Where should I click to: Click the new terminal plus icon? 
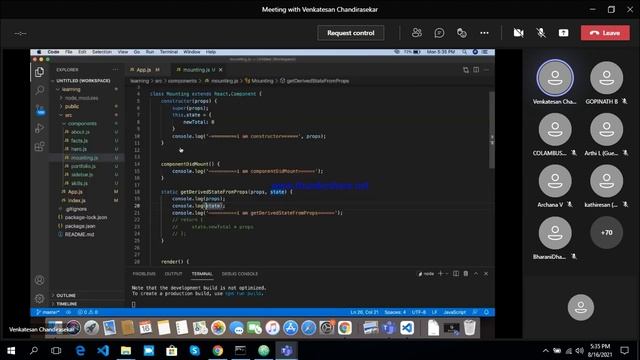click(x=440, y=273)
